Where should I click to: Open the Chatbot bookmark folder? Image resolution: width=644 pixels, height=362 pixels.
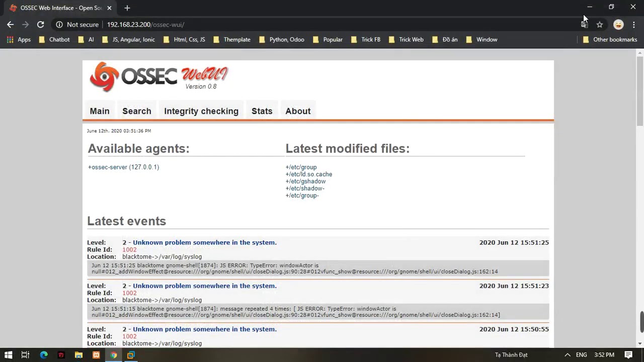click(54, 39)
